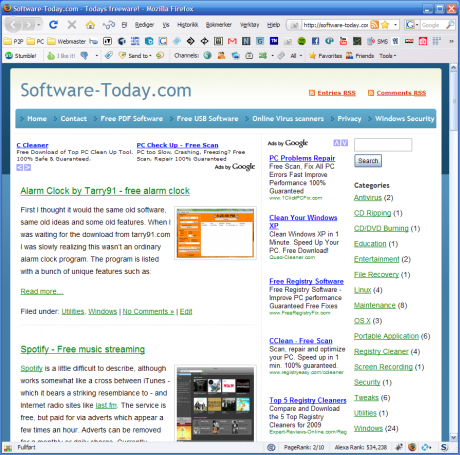Open the P2P bookmarks folder

coord(14,41)
